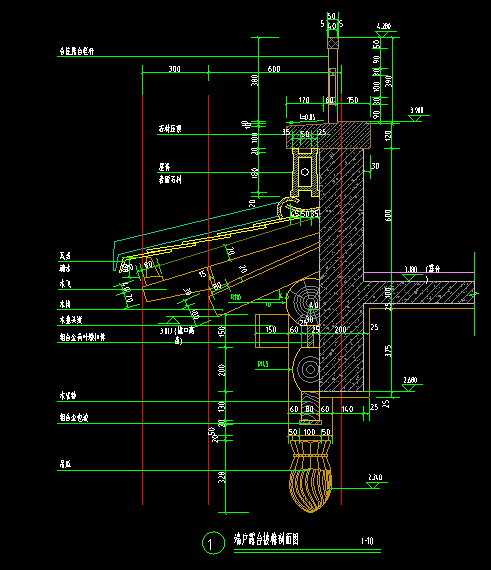Click the yellow ridge tile block with circle
Image resolution: width=491 pixels, height=570 pixels.
point(305,172)
